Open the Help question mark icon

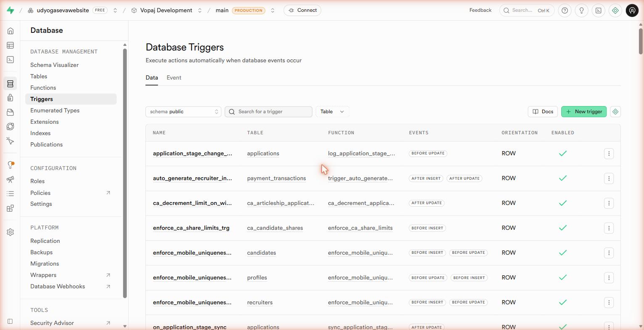point(565,11)
